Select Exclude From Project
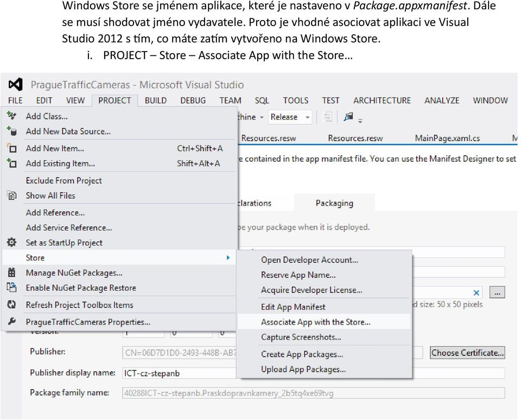This screenshot has height=420, width=521. pos(119,181)
